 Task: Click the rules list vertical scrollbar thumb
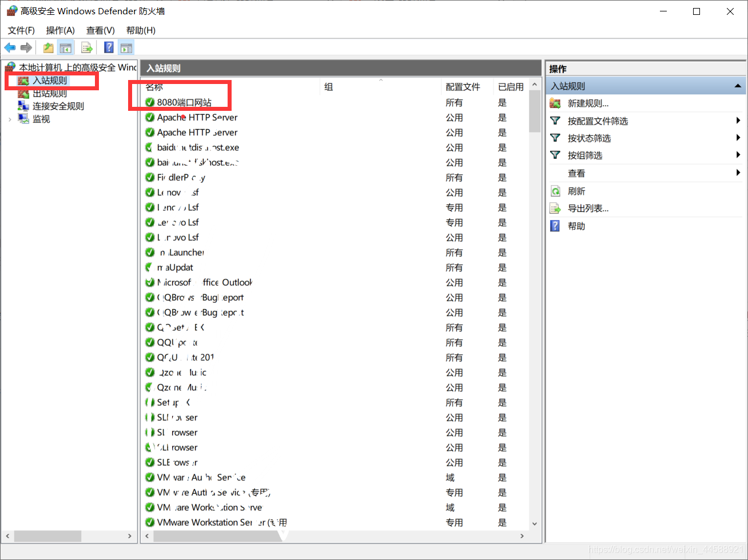(x=535, y=111)
